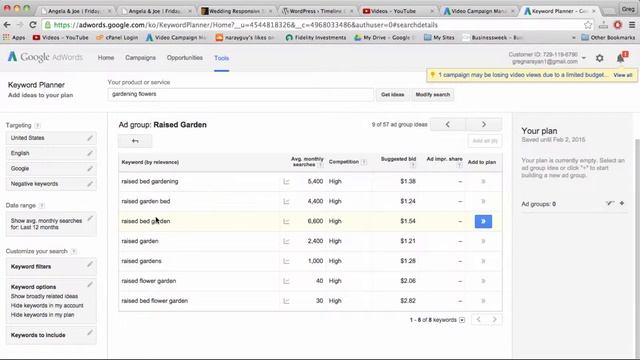Click View all in the campaign alert
This screenshot has width=640, height=360.
[622, 75]
